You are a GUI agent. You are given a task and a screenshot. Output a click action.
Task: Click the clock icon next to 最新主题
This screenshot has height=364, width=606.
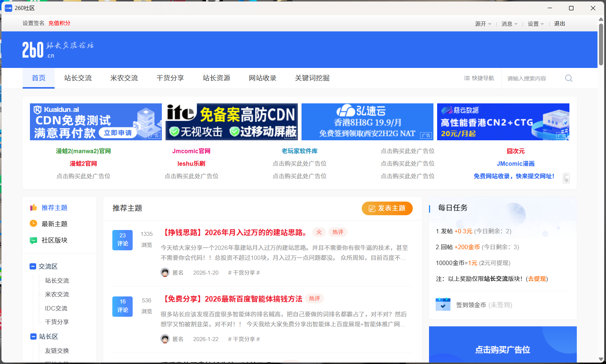33,224
